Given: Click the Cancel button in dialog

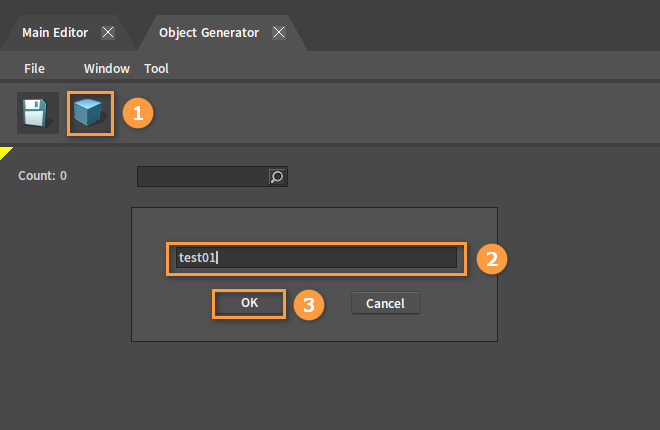Looking at the screenshot, I should point(386,303).
